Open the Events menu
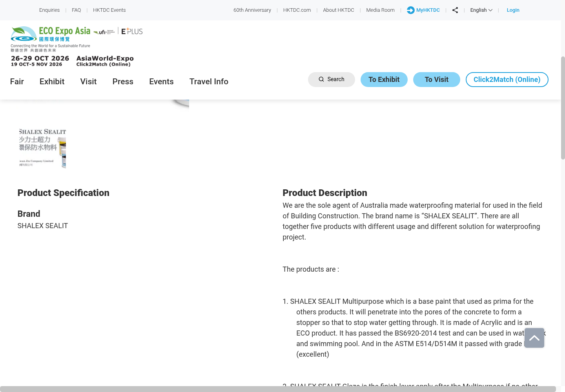The width and height of the screenshot is (565, 392). [161, 82]
